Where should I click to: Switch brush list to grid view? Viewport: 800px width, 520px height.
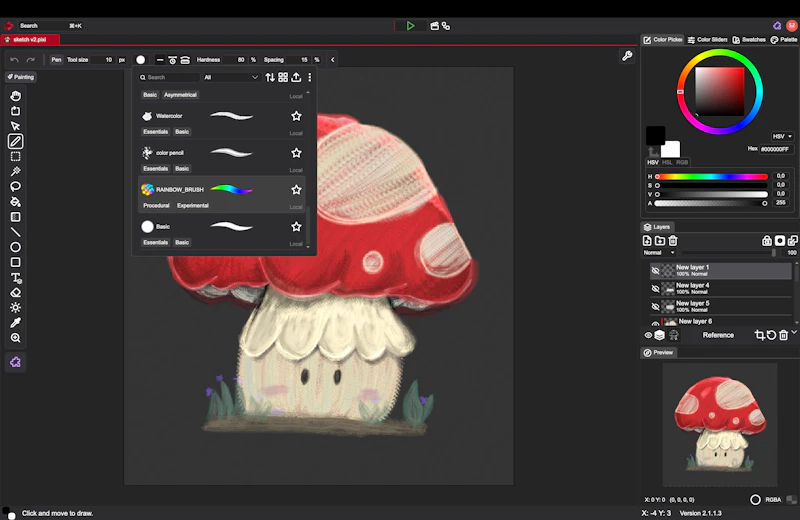(x=283, y=77)
